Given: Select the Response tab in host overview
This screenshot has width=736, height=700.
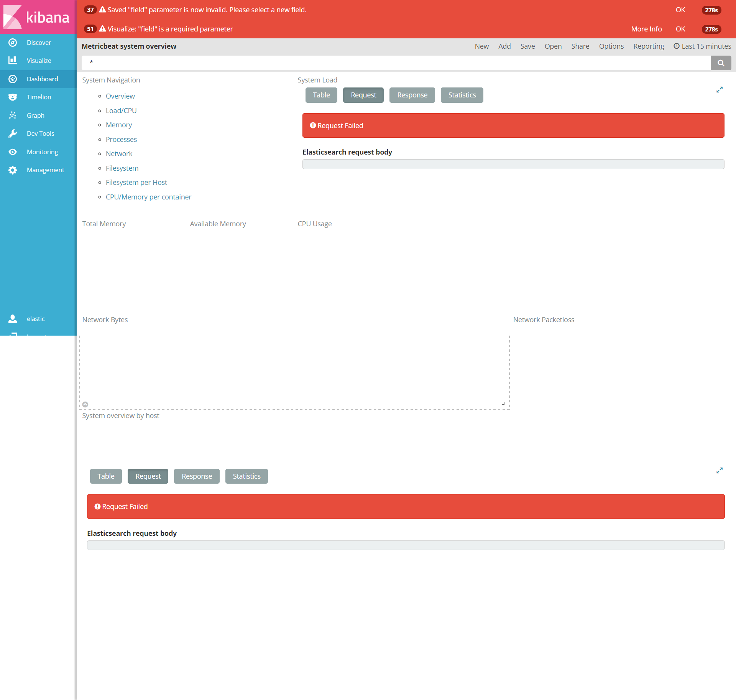Looking at the screenshot, I should 197,476.
